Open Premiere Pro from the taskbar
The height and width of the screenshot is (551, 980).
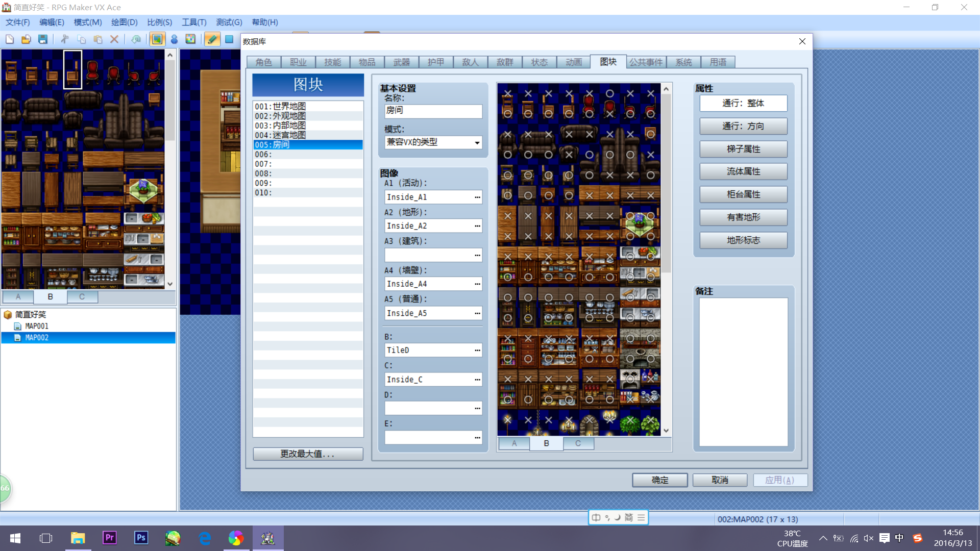[109, 538]
